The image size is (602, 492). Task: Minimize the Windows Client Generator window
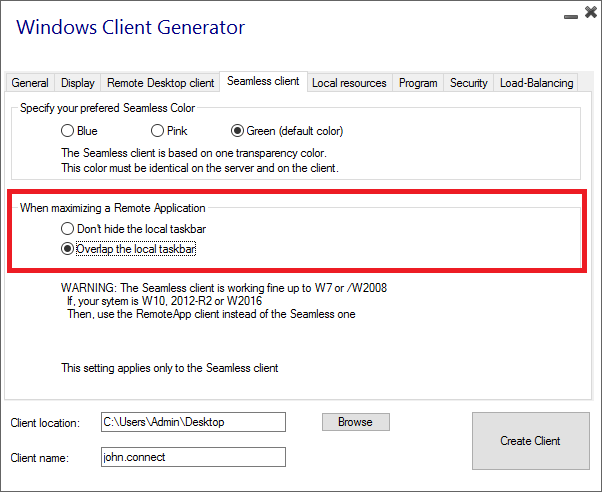coord(569,16)
